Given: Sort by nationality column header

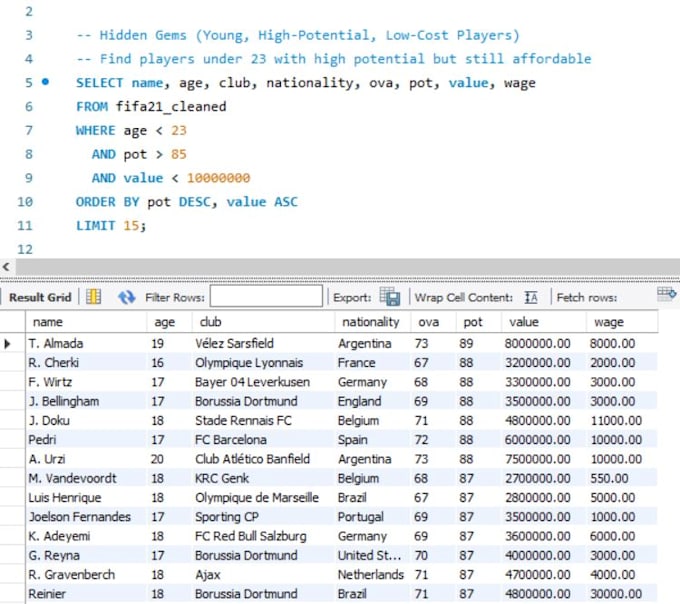Looking at the screenshot, I should 373,322.
